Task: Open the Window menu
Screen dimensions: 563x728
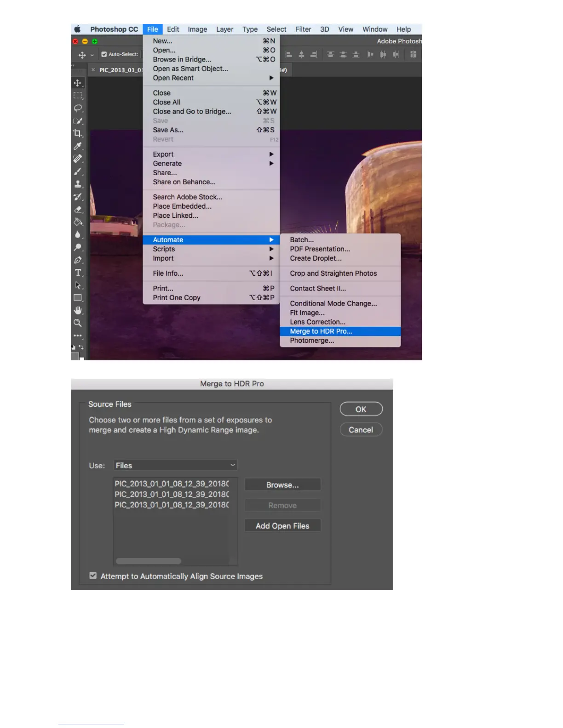Action: click(375, 29)
